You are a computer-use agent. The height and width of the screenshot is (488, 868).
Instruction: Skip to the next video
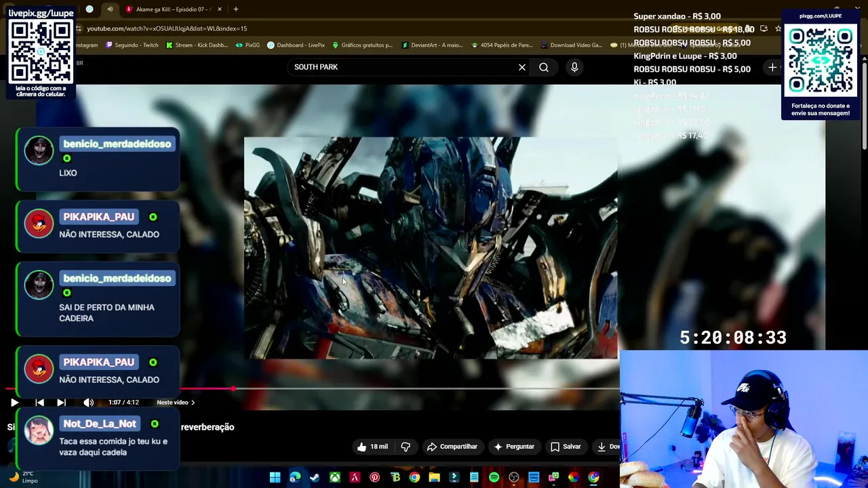(x=61, y=403)
